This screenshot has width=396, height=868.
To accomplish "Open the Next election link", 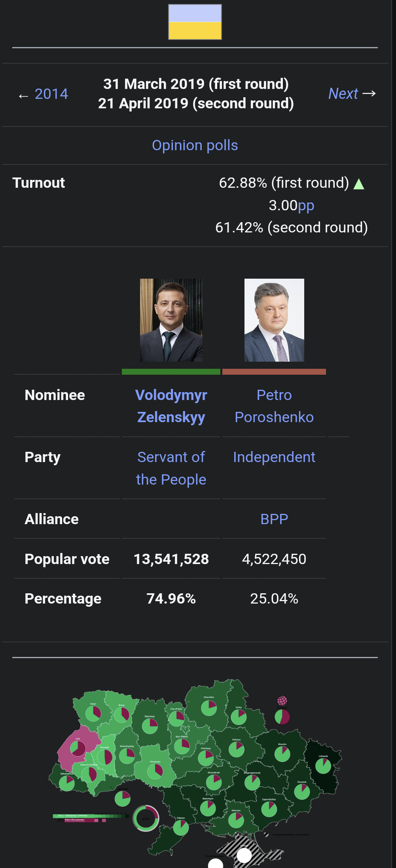I will [x=343, y=94].
